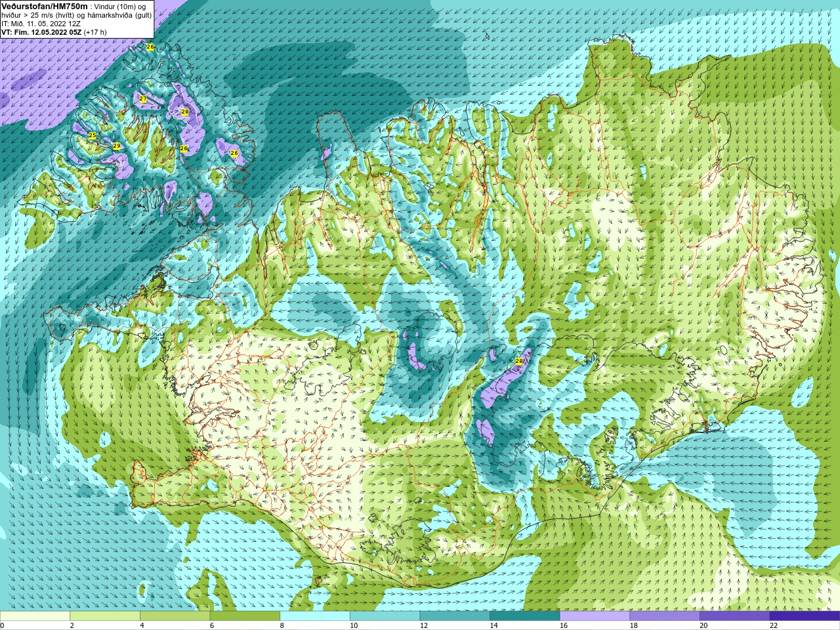This screenshot has height=630, width=840.
Task: Select the 16–18 m/s light lavender legend swatch
Action: (595, 616)
